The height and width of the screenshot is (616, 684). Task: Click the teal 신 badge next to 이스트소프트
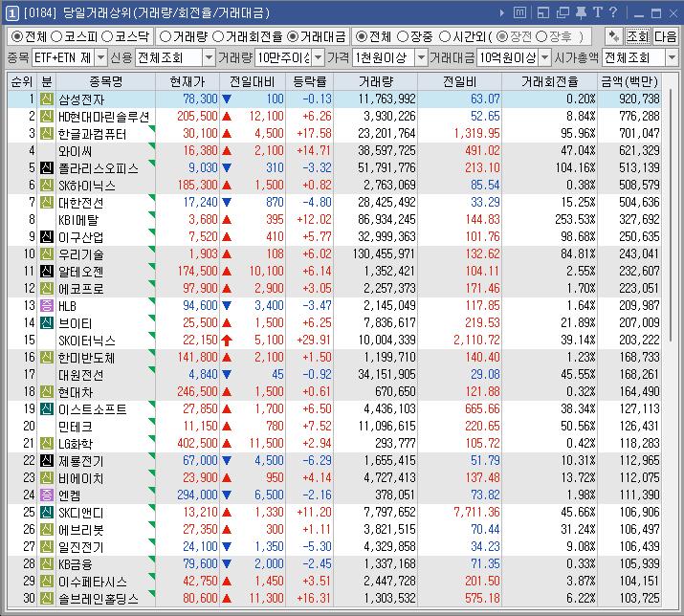(x=47, y=408)
